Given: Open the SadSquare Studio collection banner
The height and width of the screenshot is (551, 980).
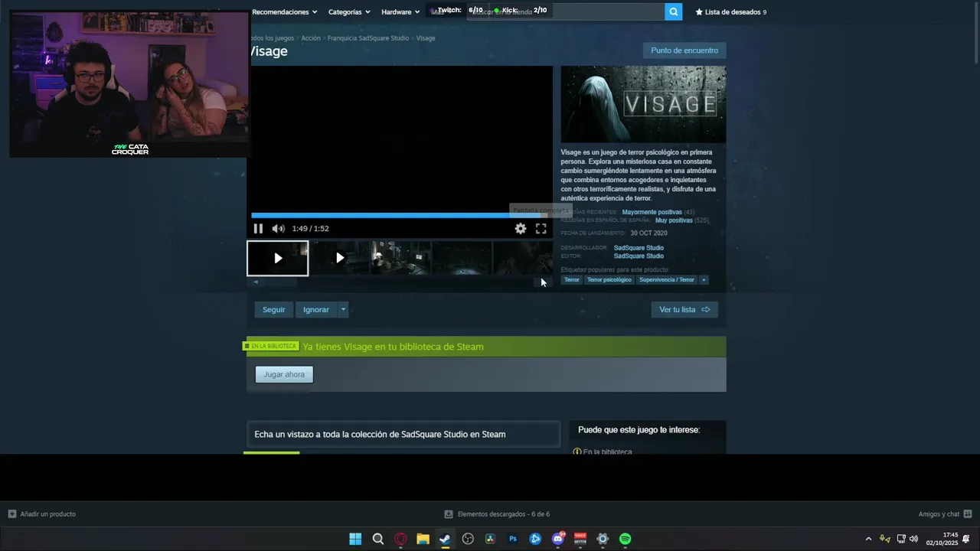Looking at the screenshot, I should (403, 434).
